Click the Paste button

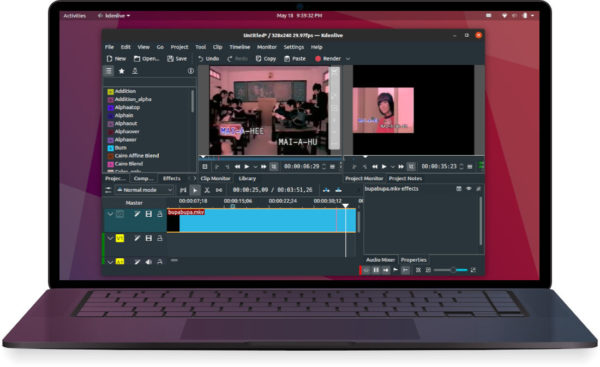[x=295, y=59]
